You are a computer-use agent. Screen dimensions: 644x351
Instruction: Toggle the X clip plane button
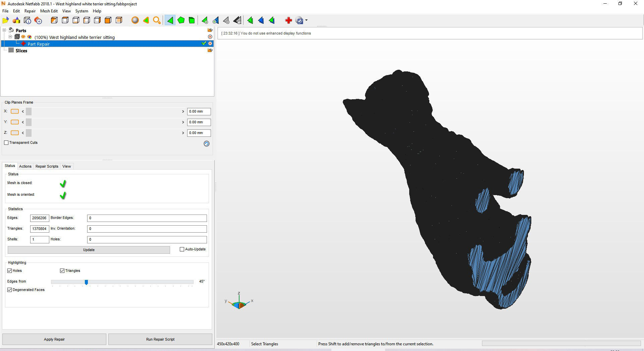point(15,111)
